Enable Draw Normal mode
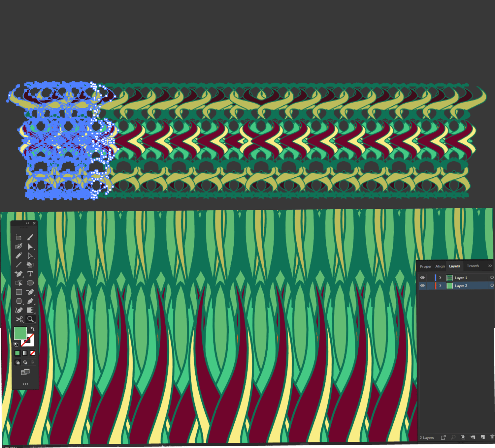 tap(17, 362)
